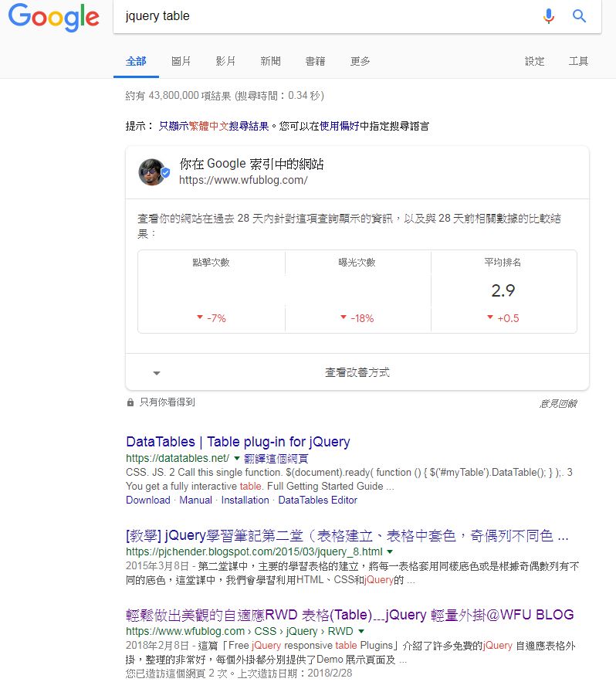Click the Google logo
Viewport: 616px width, 682px height.
pyautogui.click(x=54, y=16)
